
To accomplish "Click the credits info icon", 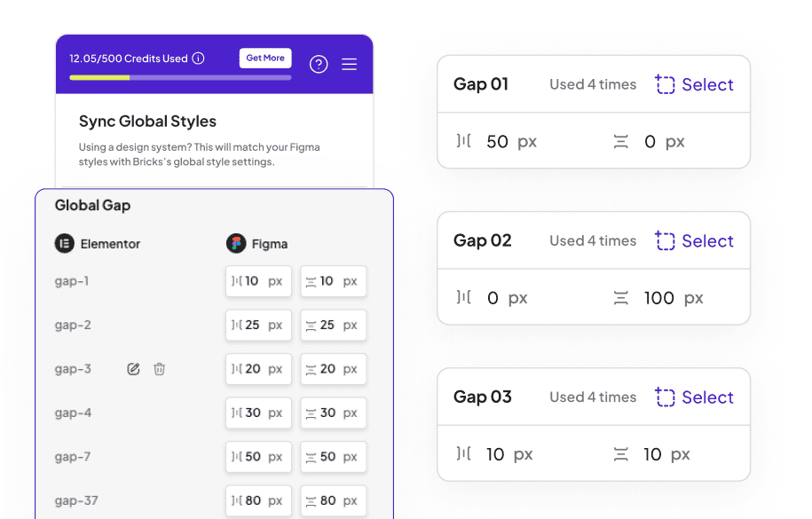I will [x=198, y=59].
